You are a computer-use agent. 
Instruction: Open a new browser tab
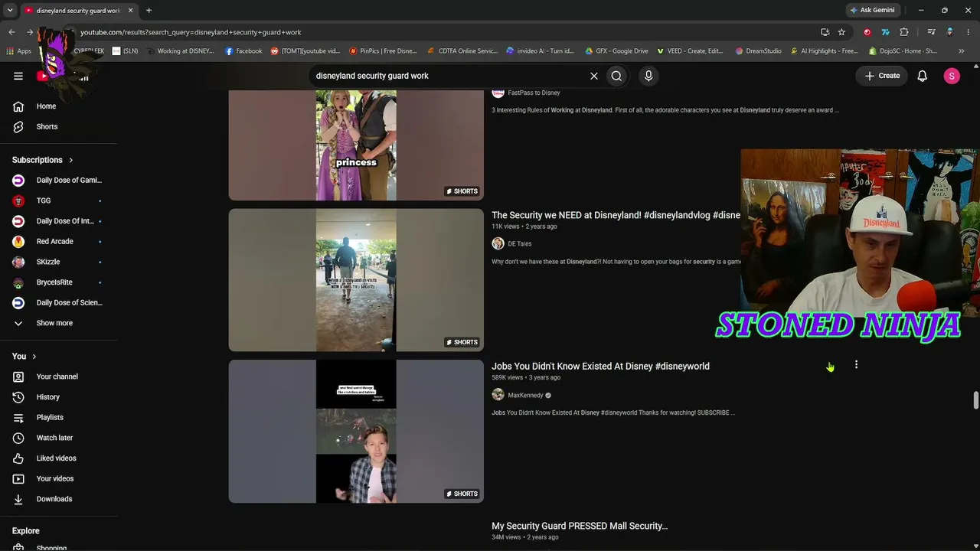(x=149, y=10)
